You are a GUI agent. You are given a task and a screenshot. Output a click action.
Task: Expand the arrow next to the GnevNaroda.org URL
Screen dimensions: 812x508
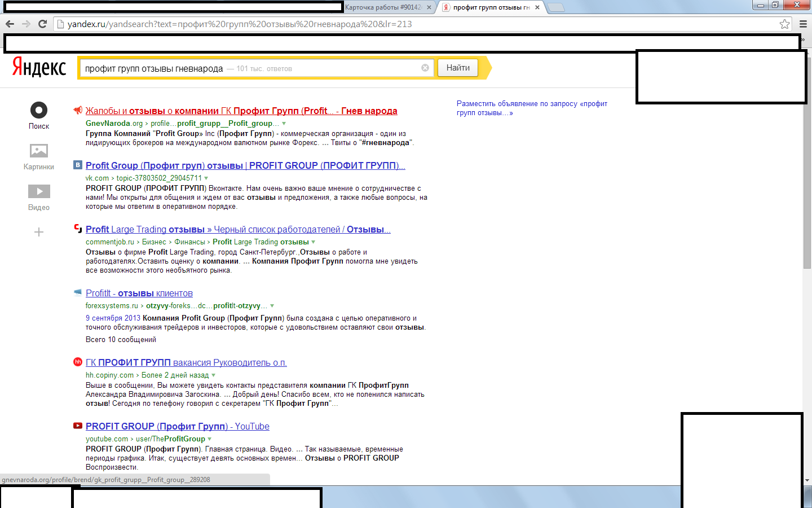coord(284,124)
